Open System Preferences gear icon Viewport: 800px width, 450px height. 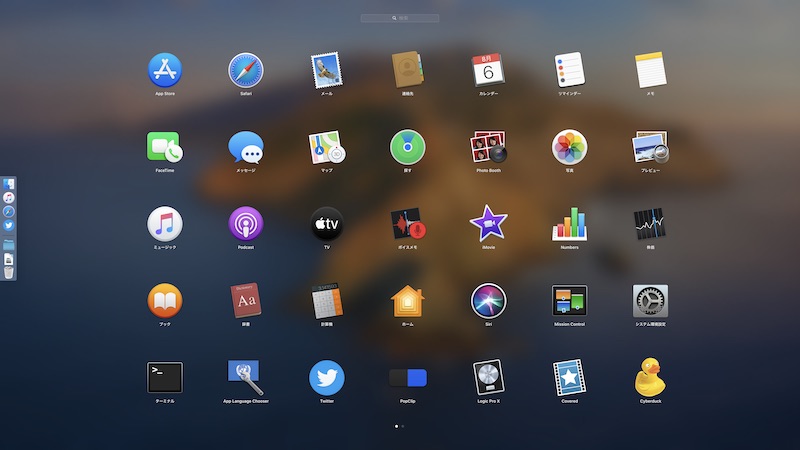[651, 301]
